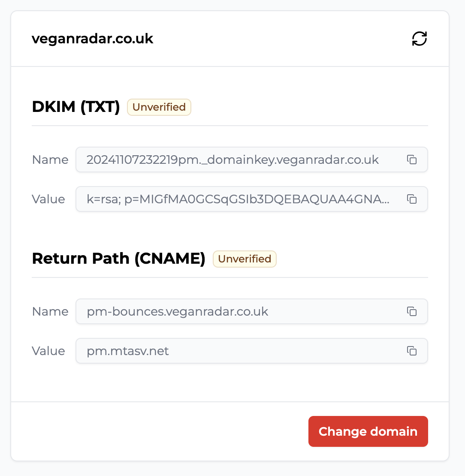Click the Unverified badge beside DKIM
Screen dimensions: 465x476
coord(159,107)
